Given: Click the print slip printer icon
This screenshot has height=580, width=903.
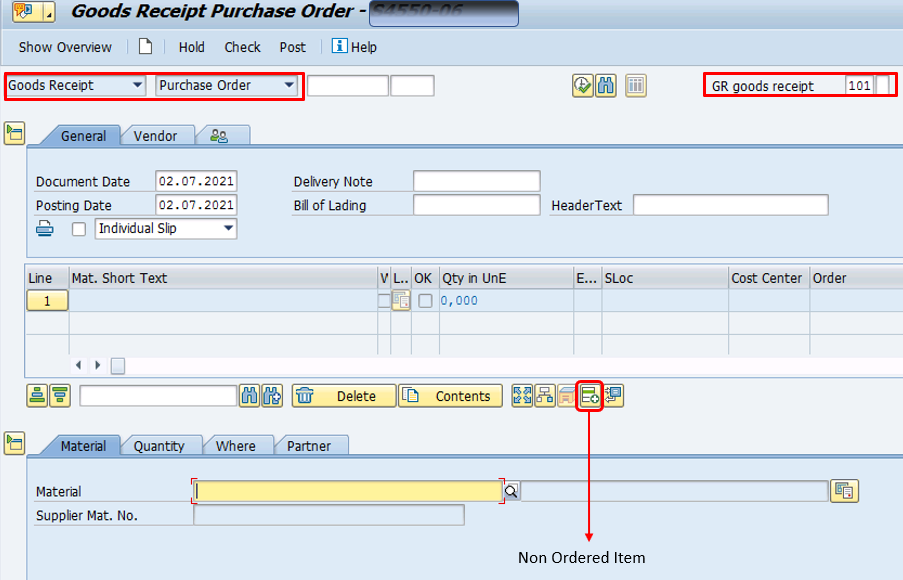Looking at the screenshot, I should (45, 229).
